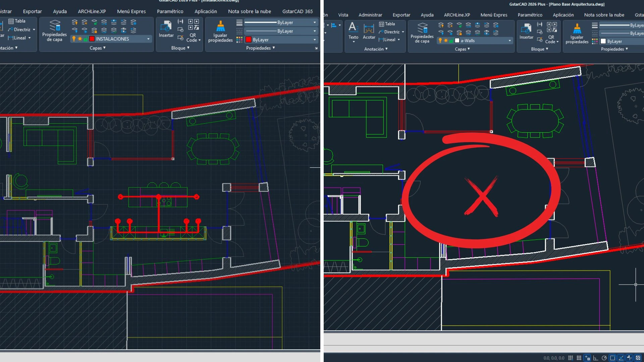Open the ARCHLine.XP tab in left window
644x362 pixels.
coord(92,11)
